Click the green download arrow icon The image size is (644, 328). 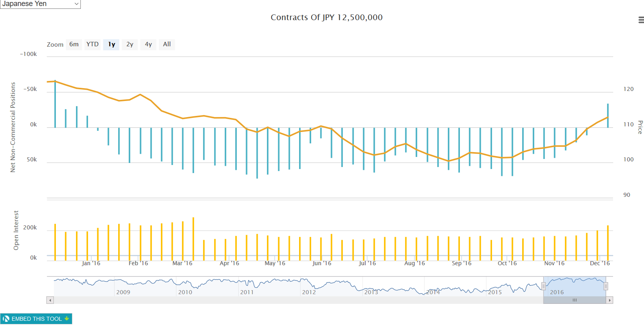67,318
